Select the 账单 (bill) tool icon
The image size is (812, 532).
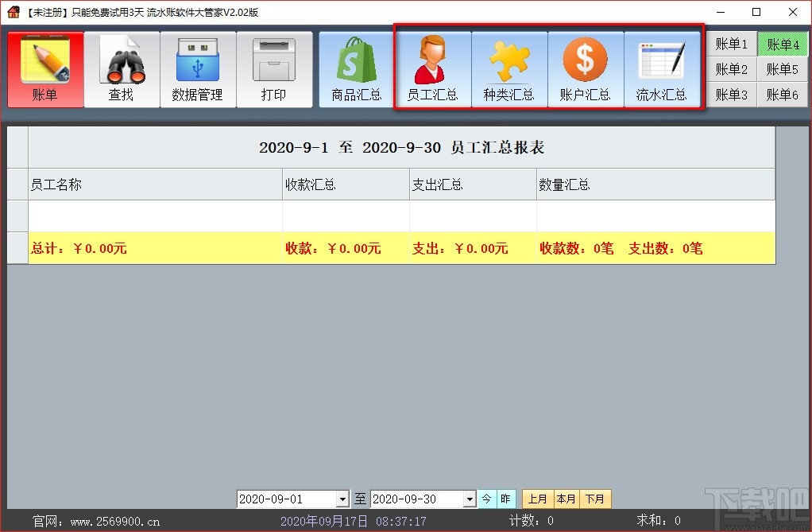45,68
